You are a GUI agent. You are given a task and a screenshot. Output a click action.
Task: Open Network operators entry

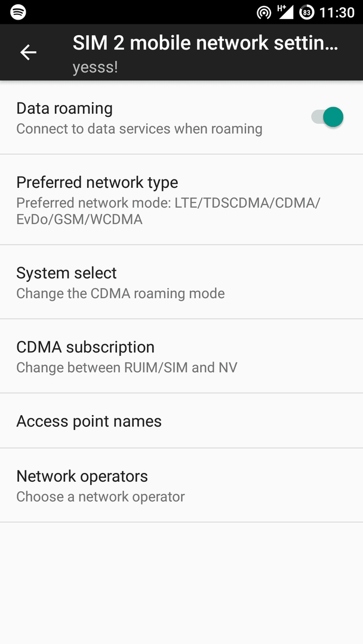[181, 485]
